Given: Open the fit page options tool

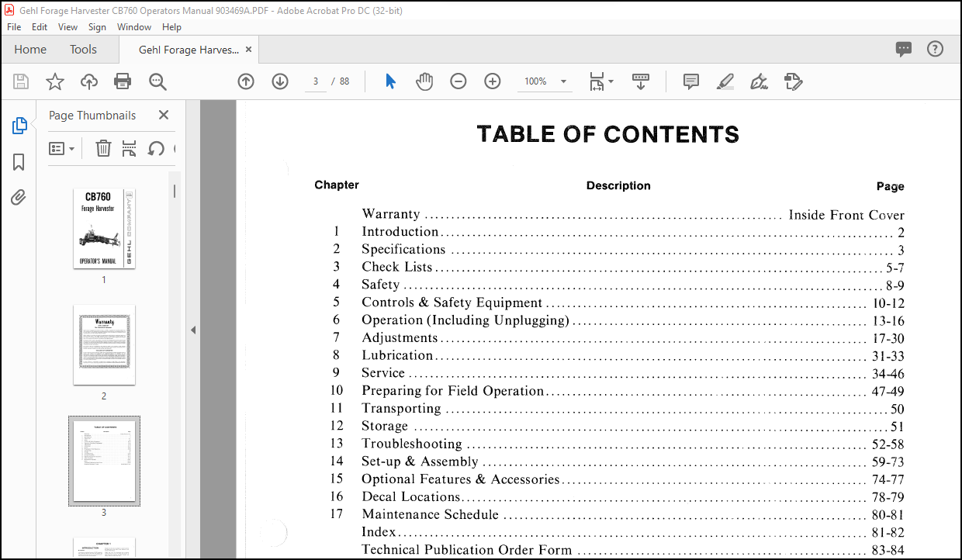Looking at the screenshot, I should 596,81.
